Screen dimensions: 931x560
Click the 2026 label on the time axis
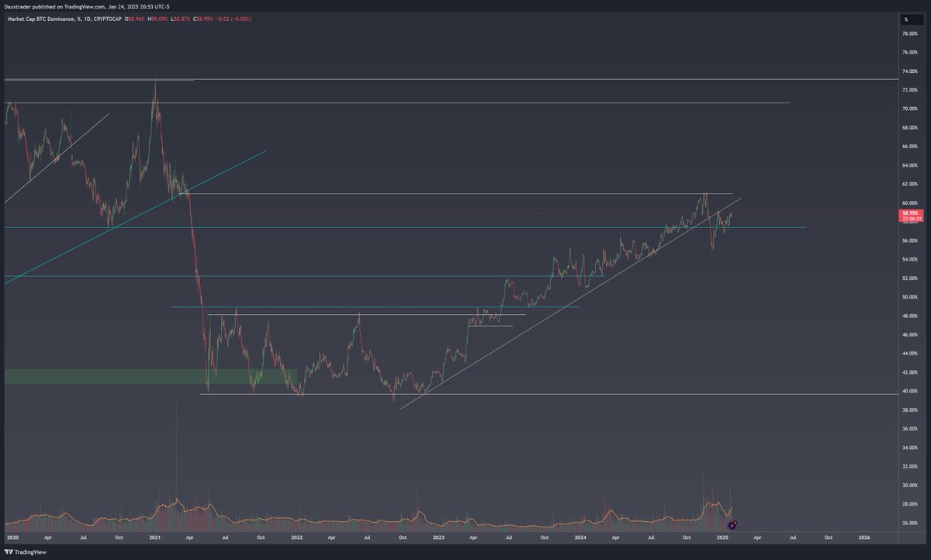pos(864,537)
